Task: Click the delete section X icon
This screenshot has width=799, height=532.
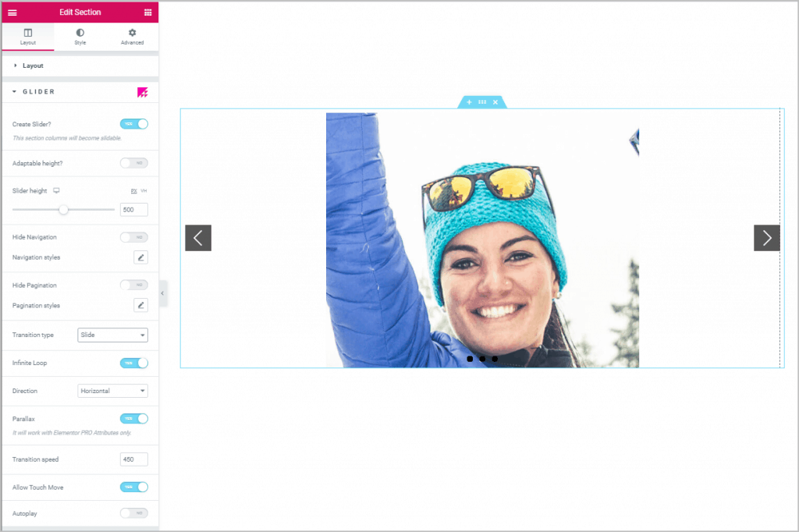Action: coord(495,102)
